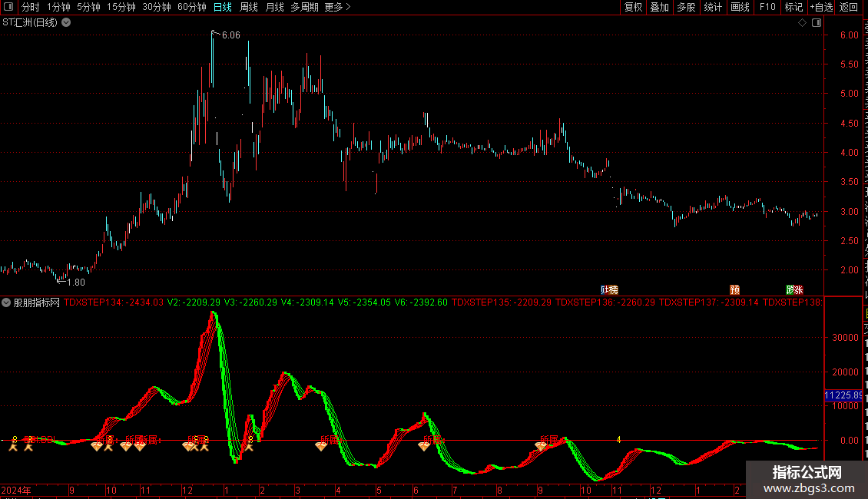Screen dimensions: 868x499
Task: Open the ST汇洲(日线) title dropdown arrow
Action: click(x=66, y=23)
